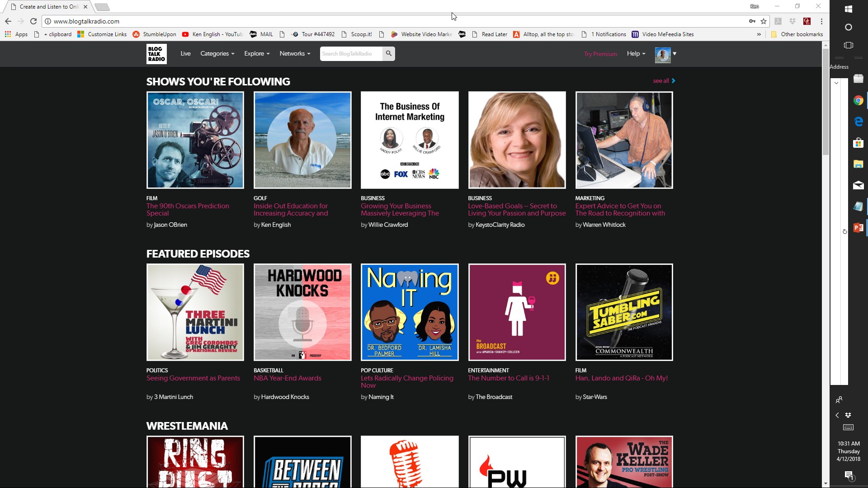Open the Apps bookmarks shortcut
868x488 pixels.
point(16,34)
